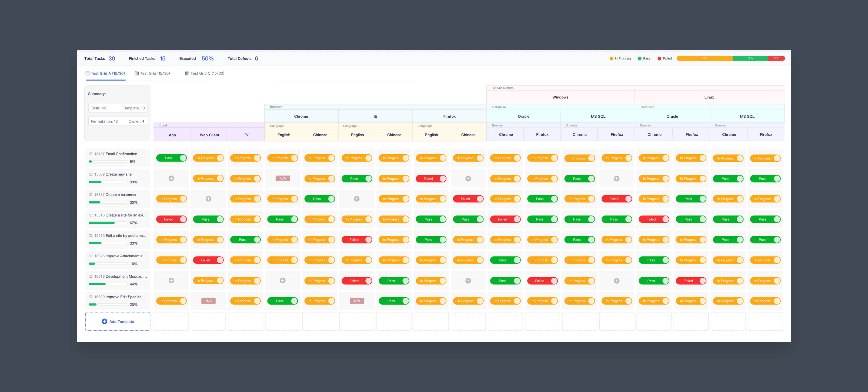Click Permutation: 12 summary field

coord(104,121)
